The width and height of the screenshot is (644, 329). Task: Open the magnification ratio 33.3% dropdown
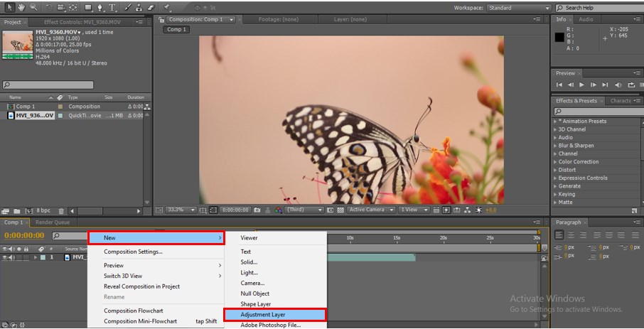181,210
